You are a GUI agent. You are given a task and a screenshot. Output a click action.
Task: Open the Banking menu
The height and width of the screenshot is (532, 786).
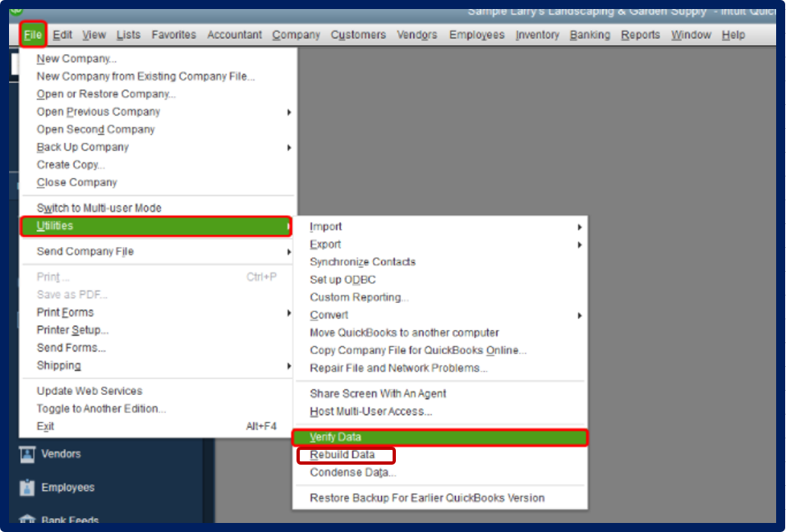click(x=590, y=35)
